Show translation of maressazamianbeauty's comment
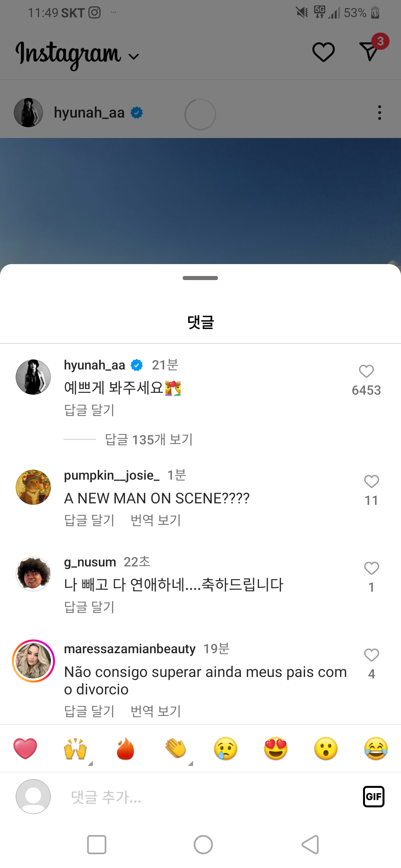This screenshot has height=868, width=401. coord(156,711)
